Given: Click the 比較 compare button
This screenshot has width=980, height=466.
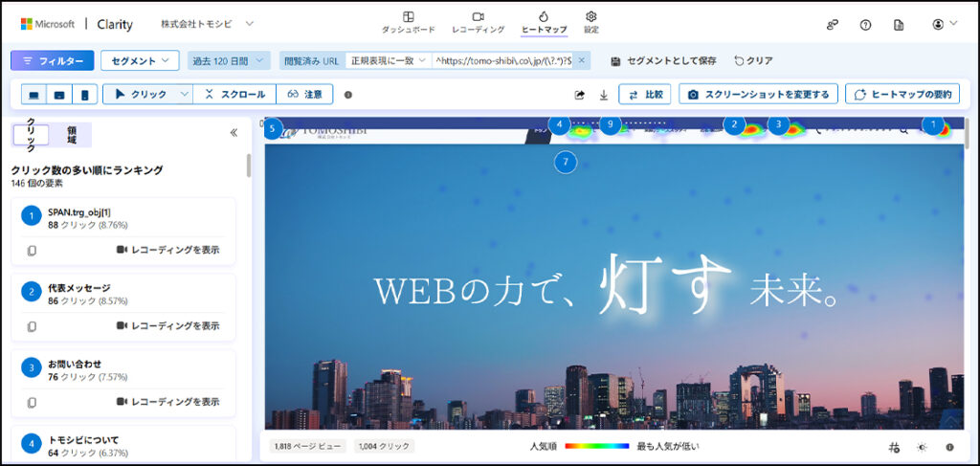Looking at the screenshot, I should tap(645, 95).
